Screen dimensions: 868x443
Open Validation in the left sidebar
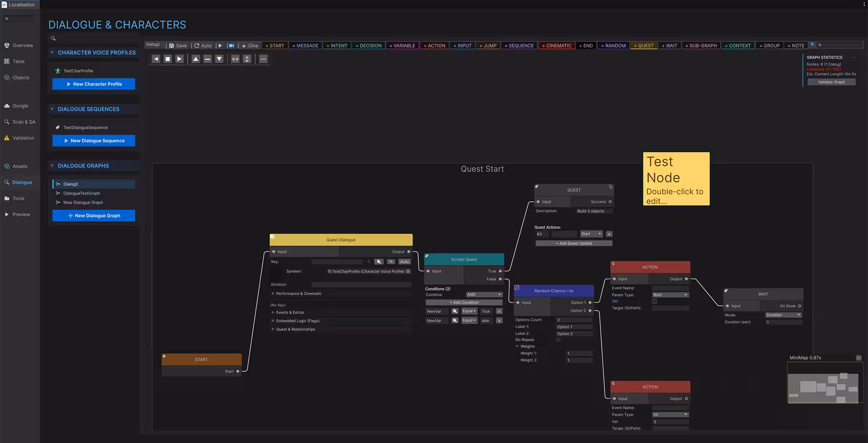click(19, 138)
